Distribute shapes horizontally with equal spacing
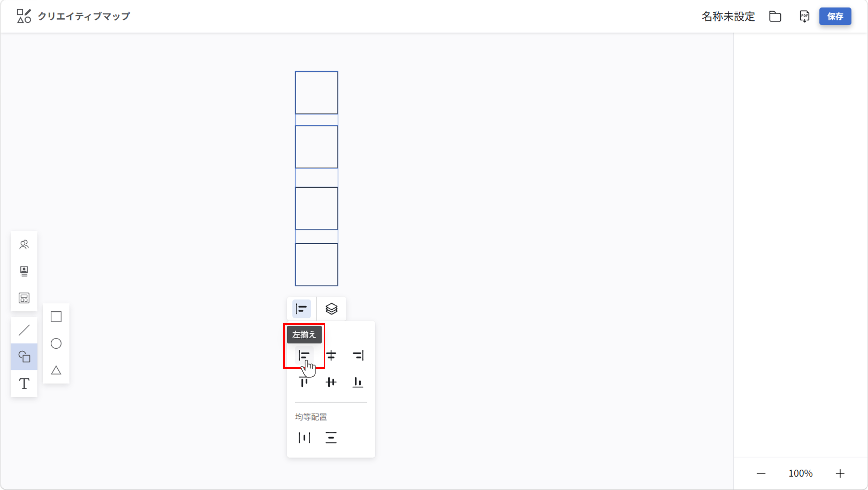 coord(304,438)
